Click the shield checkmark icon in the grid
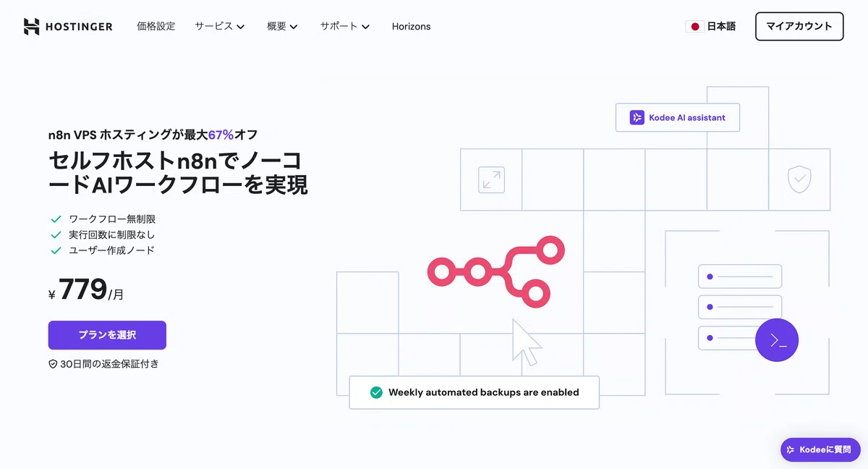This screenshot has width=868, height=469. [799, 179]
